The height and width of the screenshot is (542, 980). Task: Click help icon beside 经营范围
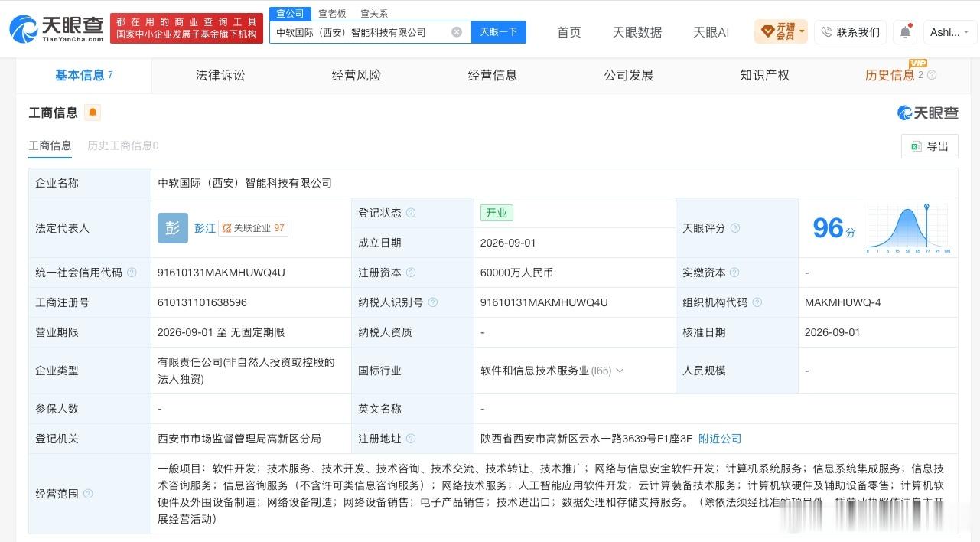pos(88,494)
